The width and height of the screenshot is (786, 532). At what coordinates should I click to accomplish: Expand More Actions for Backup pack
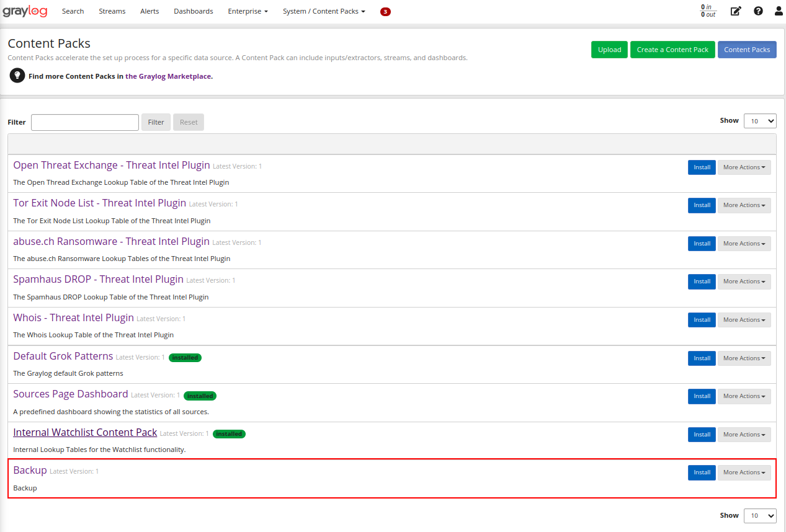(x=744, y=472)
